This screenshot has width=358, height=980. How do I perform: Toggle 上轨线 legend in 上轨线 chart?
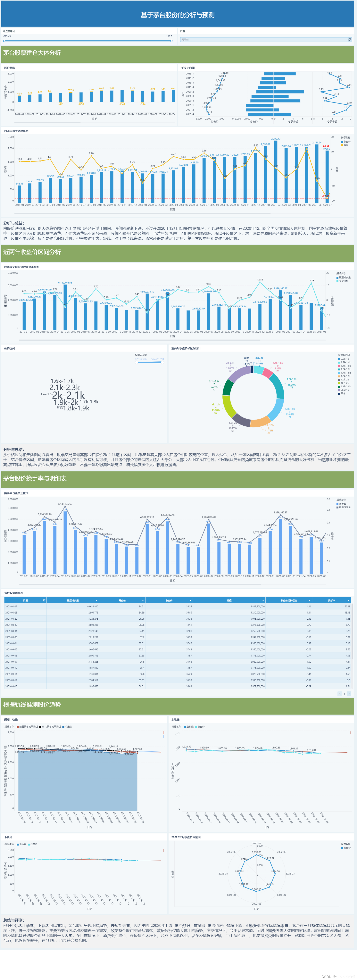pos(189,727)
